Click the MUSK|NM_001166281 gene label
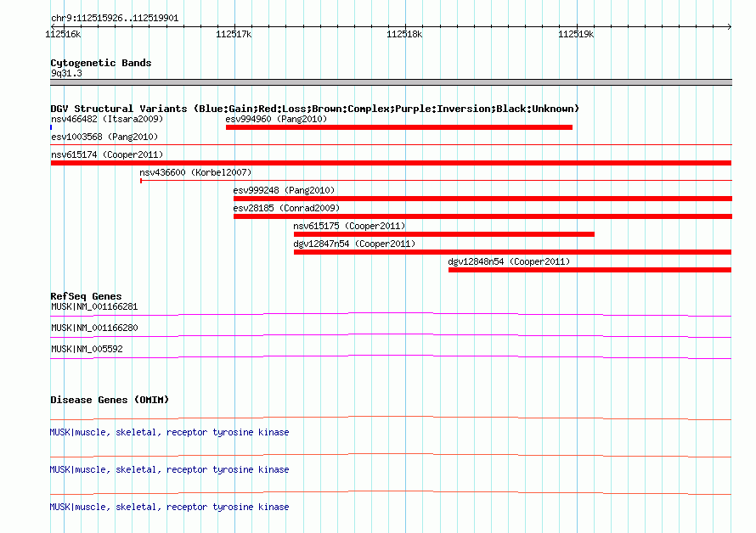Image resolution: width=756 pixels, height=533 pixels. 94,306
